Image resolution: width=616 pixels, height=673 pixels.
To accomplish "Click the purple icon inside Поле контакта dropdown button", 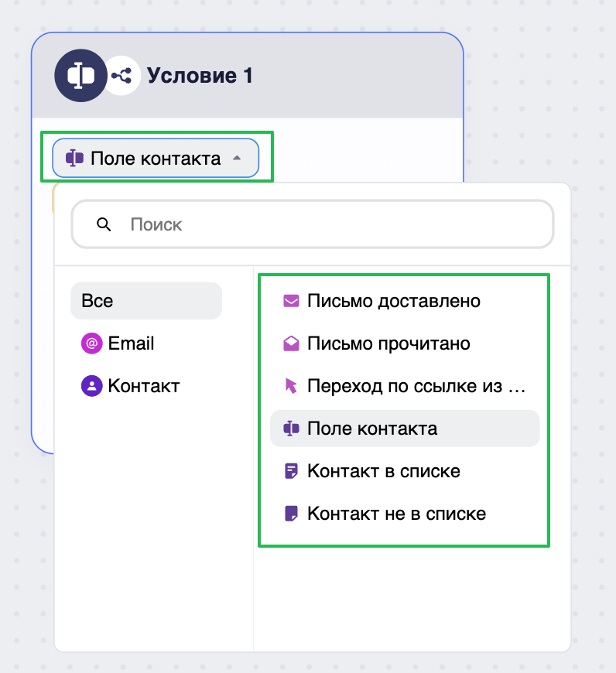I will 74,158.
